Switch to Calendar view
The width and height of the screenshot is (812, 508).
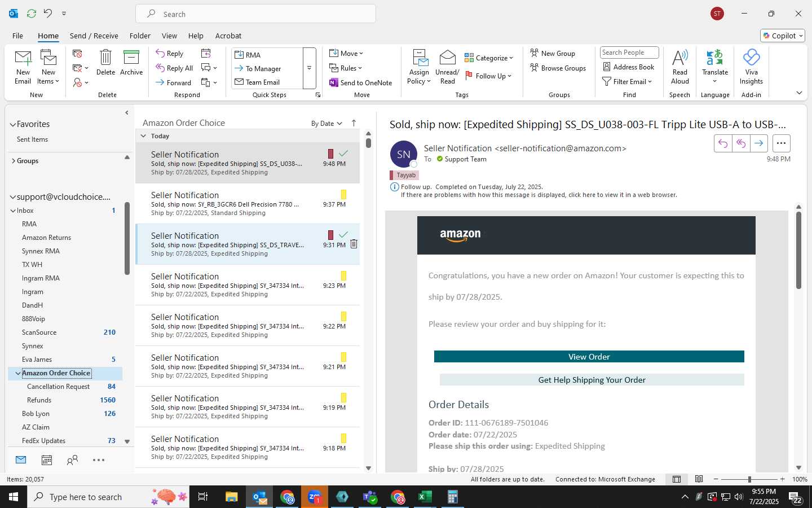(x=47, y=460)
